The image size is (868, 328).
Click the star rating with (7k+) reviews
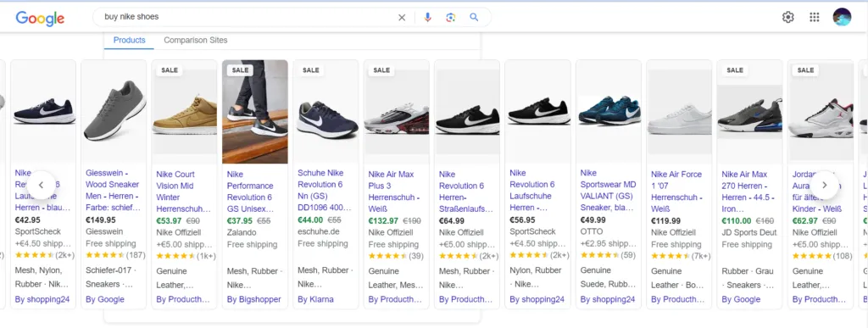tap(681, 256)
